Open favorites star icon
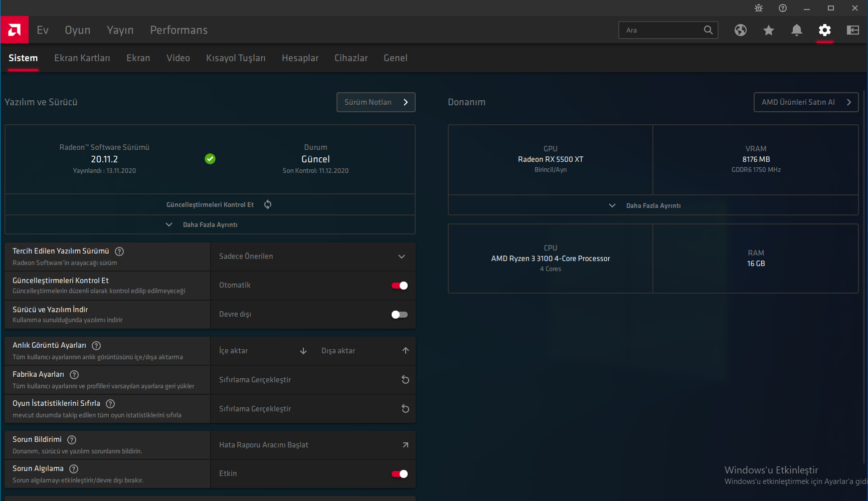This screenshot has width=868, height=501. click(x=768, y=30)
